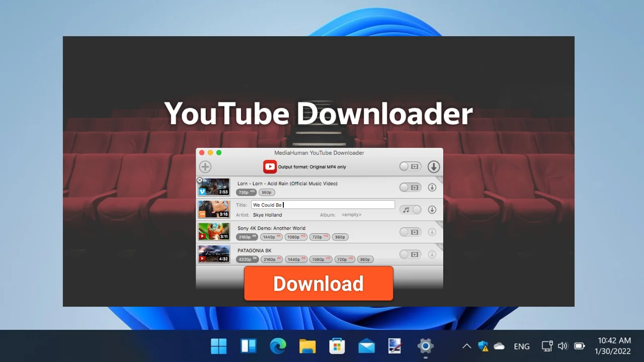Click battery icon in system tray
Image resolution: width=644 pixels, height=362 pixels.
(580, 346)
